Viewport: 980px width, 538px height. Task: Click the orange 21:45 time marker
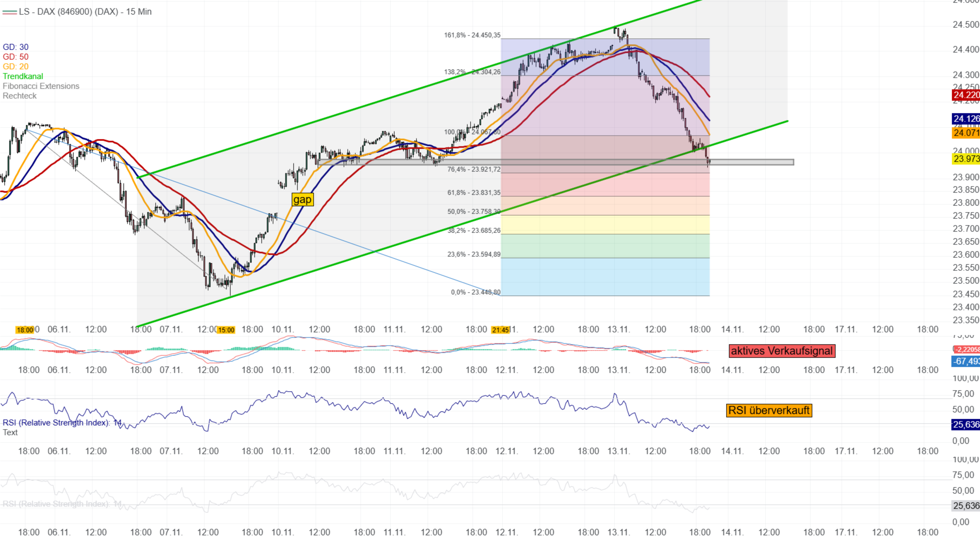pyautogui.click(x=500, y=330)
